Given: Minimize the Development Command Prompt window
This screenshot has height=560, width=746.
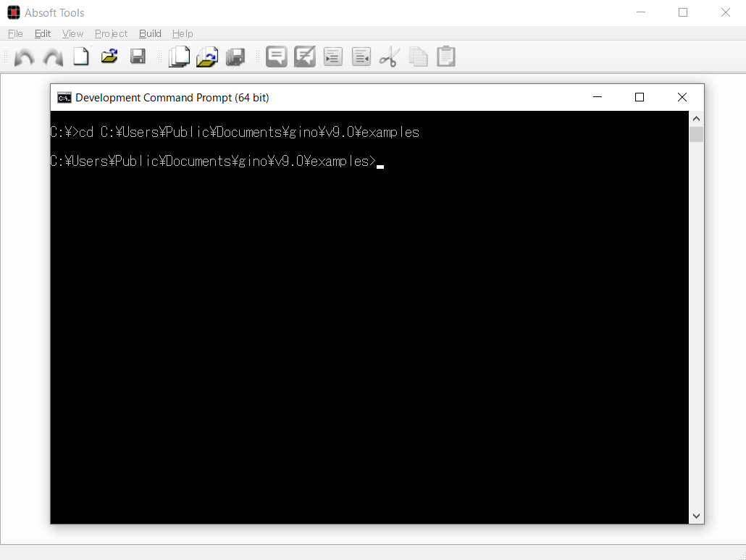Looking at the screenshot, I should pos(598,97).
